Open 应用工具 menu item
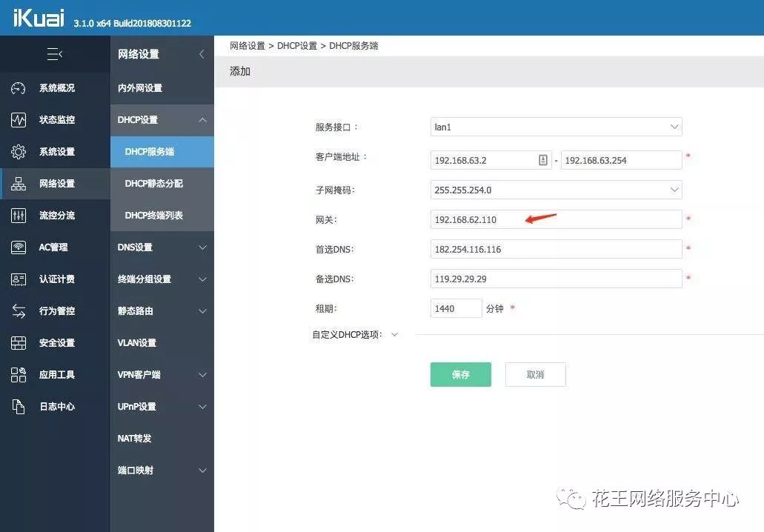764x532 pixels. pos(55,375)
